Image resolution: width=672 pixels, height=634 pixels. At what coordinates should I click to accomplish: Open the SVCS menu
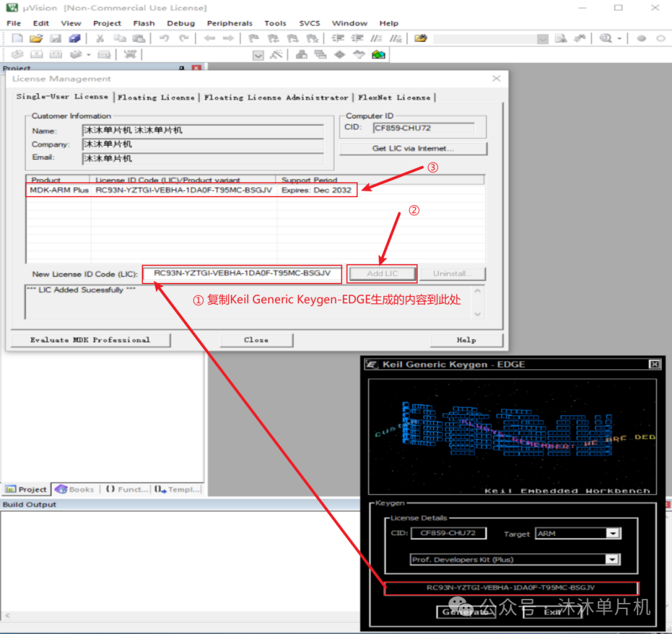(310, 23)
